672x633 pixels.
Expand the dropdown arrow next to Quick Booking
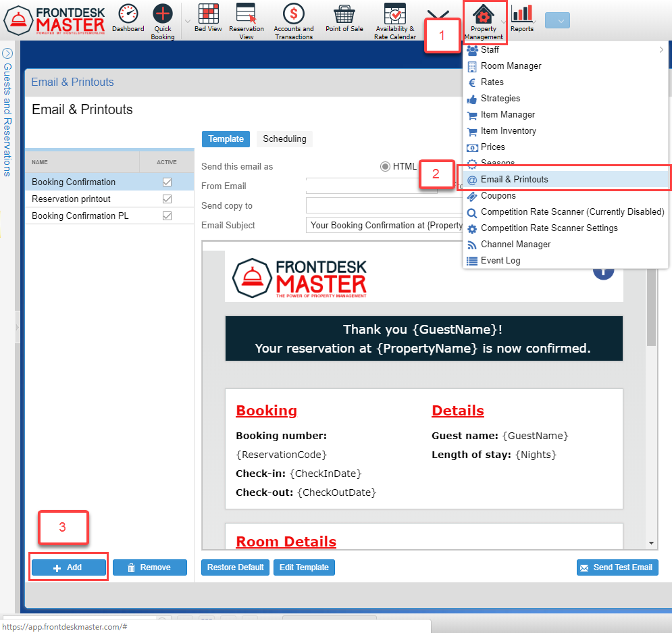[187, 21]
